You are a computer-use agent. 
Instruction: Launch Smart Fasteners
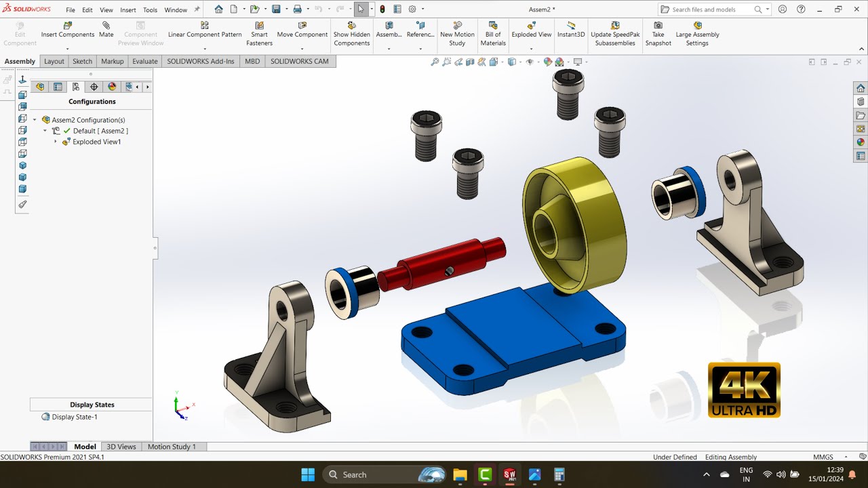(259, 34)
